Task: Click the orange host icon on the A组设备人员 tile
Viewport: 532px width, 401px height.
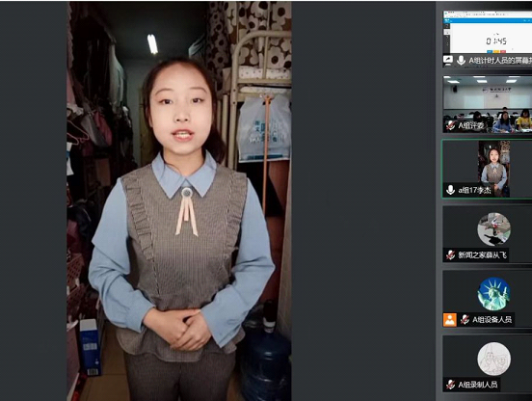Action: (x=450, y=320)
